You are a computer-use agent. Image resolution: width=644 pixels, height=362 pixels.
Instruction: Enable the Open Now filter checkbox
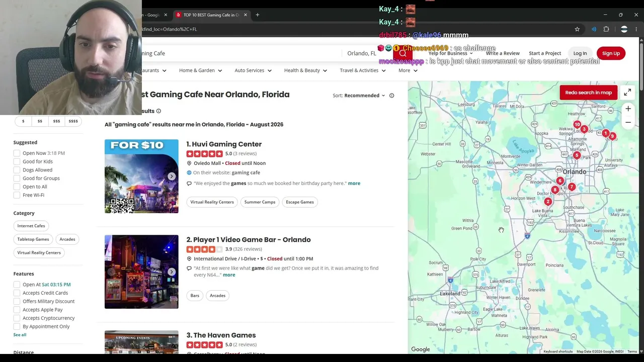pos(17,153)
